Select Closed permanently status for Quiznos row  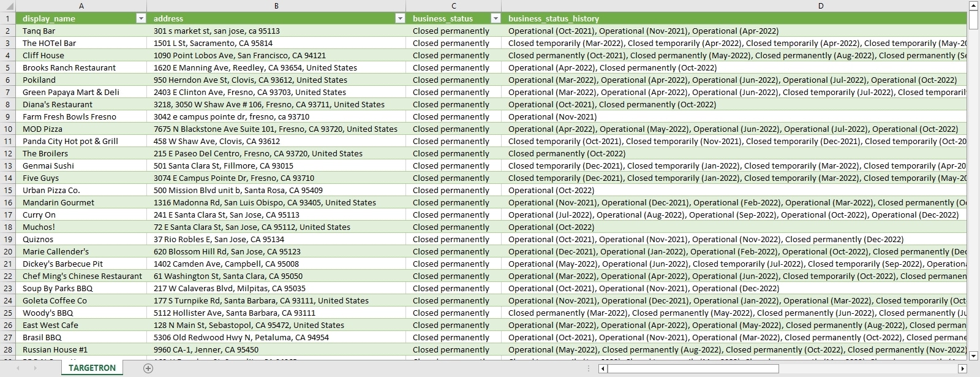coord(453,239)
